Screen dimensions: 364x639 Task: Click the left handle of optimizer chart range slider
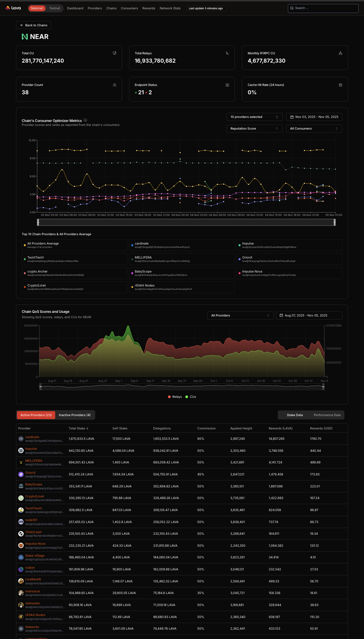[x=38, y=223]
